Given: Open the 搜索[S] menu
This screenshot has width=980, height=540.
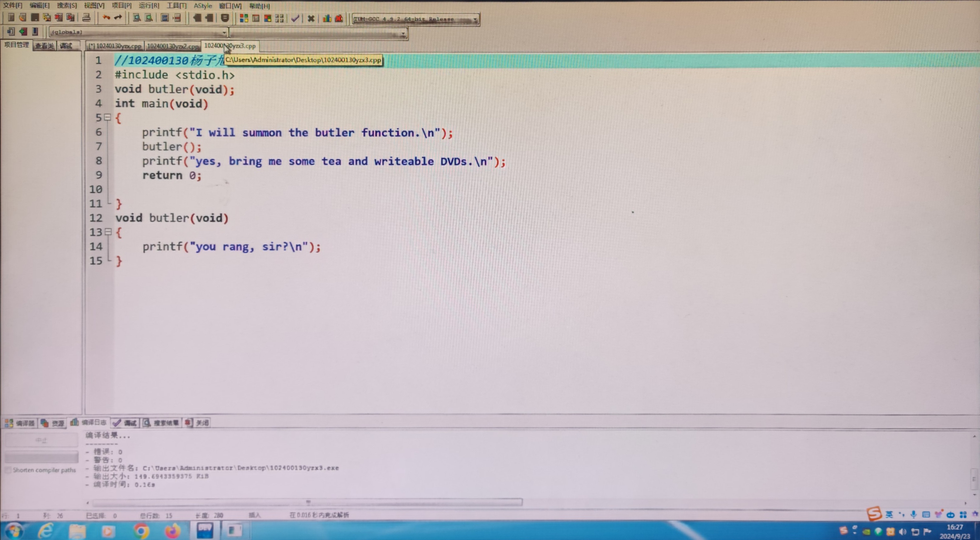Looking at the screenshot, I should 66,5.
